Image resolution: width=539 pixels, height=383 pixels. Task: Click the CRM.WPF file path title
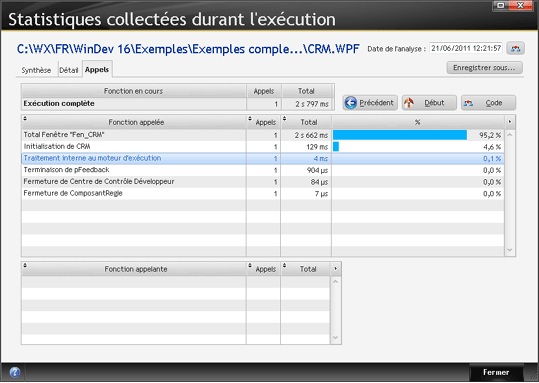[x=188, y=49]
